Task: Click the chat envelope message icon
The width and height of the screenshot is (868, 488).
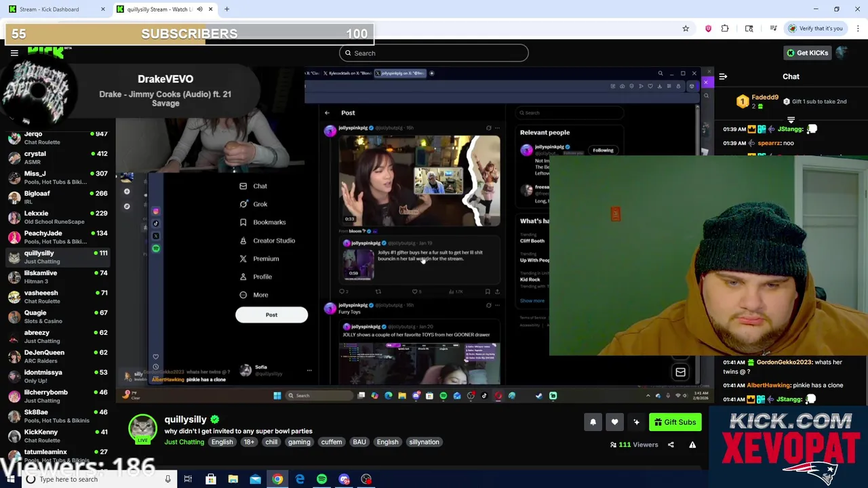Action: (680, 372)
